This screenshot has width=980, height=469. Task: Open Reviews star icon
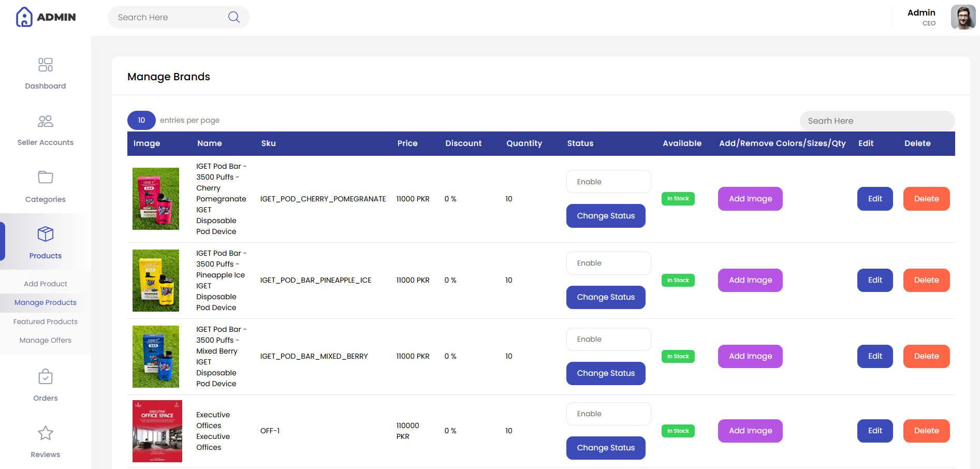pyautogui.click(x=46, y=433)
